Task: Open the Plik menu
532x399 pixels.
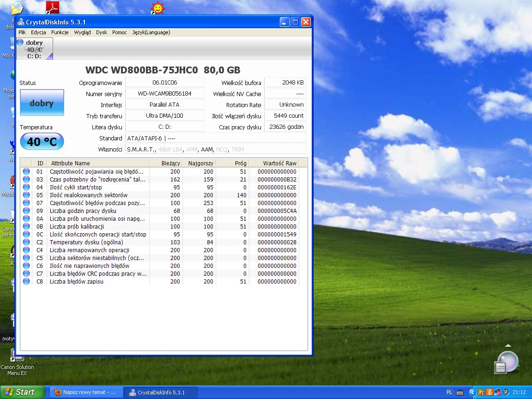Action: point(22,33)
